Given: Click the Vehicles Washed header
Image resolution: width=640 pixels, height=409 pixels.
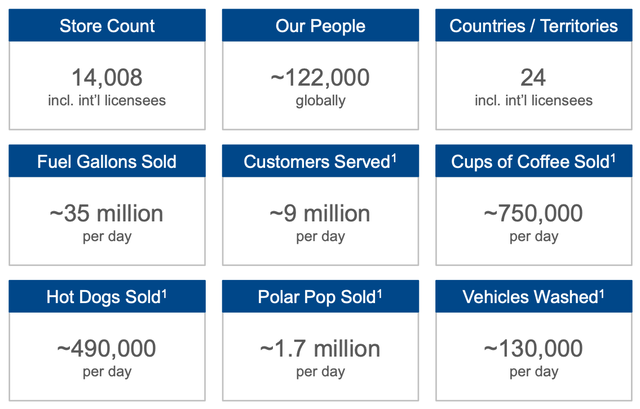Looking at the screenshot, I should (x=533, y=297).
